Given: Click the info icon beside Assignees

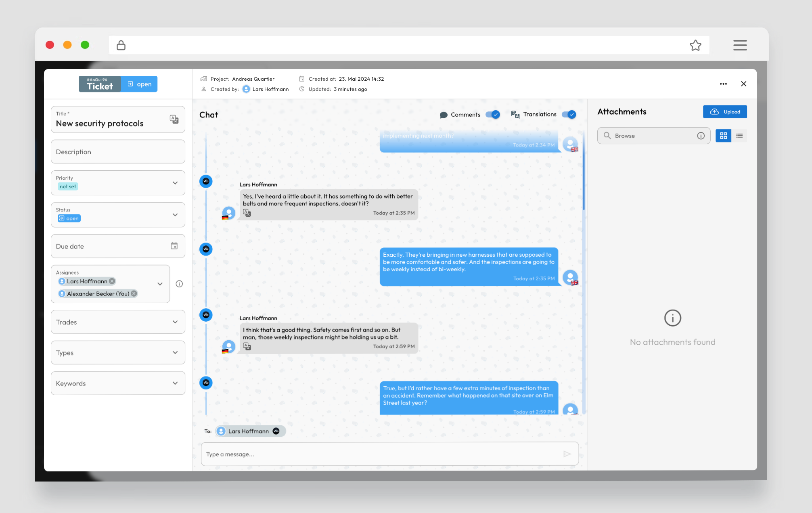Looking at the screenshot, I should click(x=179, y=284).
